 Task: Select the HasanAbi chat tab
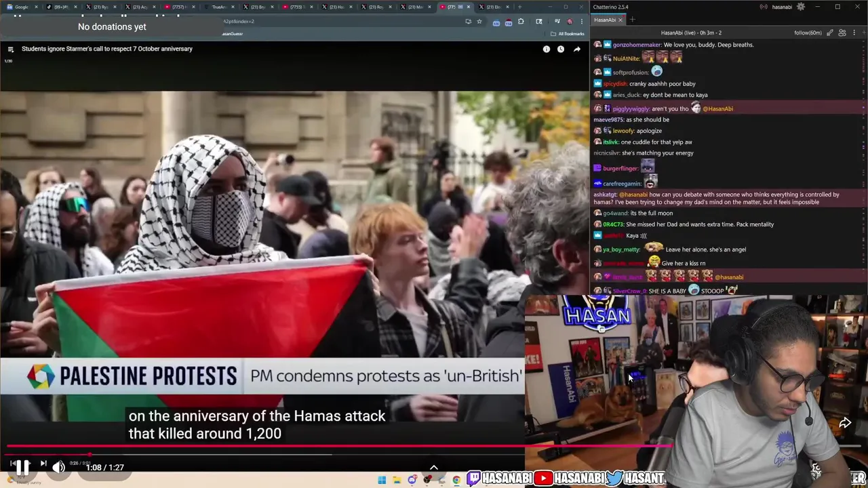coord(605,20)
